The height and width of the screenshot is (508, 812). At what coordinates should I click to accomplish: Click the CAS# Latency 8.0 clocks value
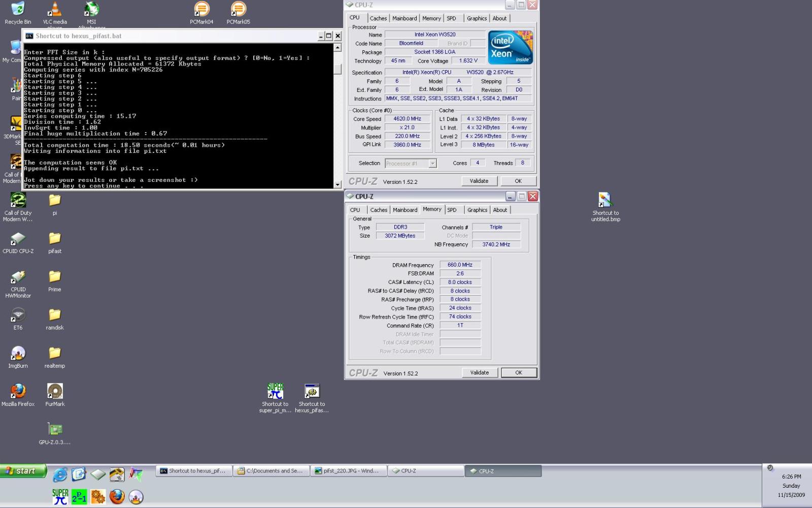[460, 282]
